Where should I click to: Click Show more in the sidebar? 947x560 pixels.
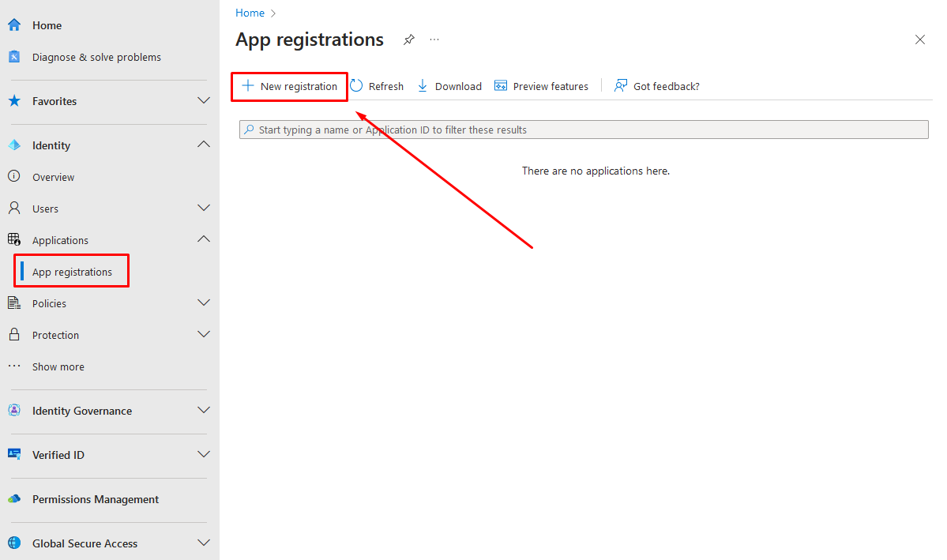pyautogui.click(x=58, y=366)
